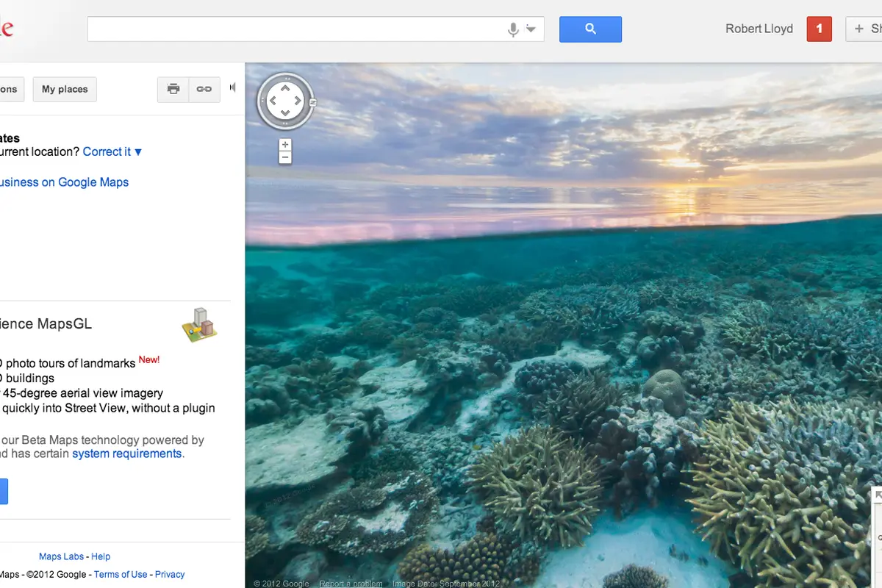Click 'quickly into Street View, without a plugin'

[x=109, y=408]
